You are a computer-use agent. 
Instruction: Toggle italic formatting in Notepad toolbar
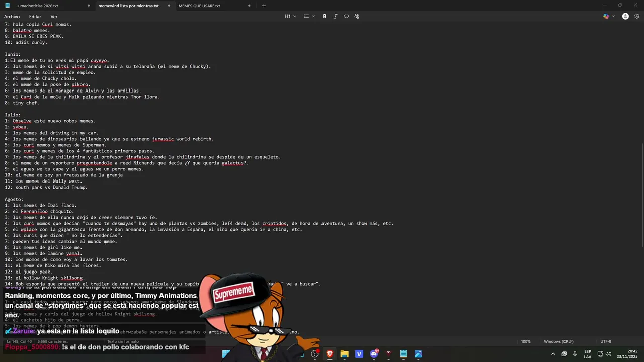coord(335,16)
